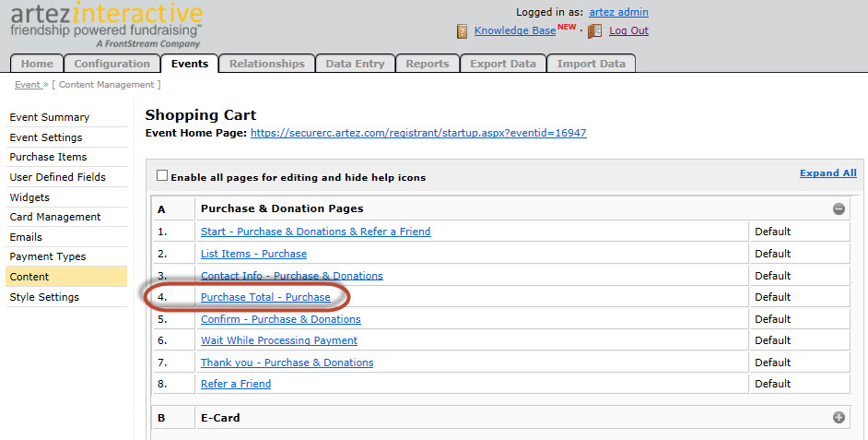Click the Knowledge Base book icon
This screenshot has width=868, height=440.
[463, 31]
